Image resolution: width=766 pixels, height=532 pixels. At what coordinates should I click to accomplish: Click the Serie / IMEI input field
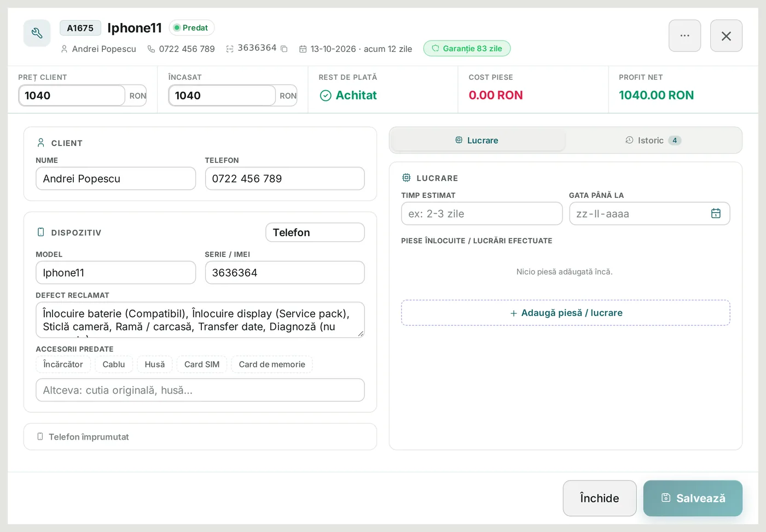pos(285,273)
